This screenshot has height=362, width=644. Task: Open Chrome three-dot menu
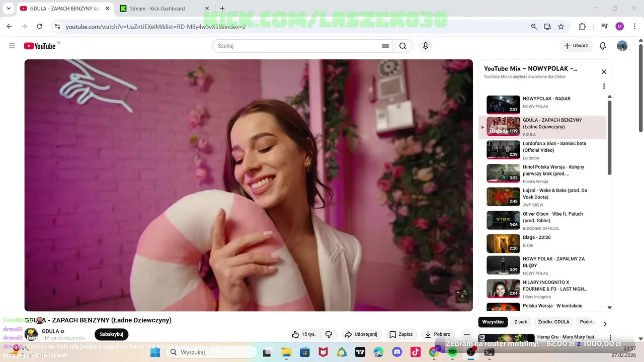[x=634, y=26]
